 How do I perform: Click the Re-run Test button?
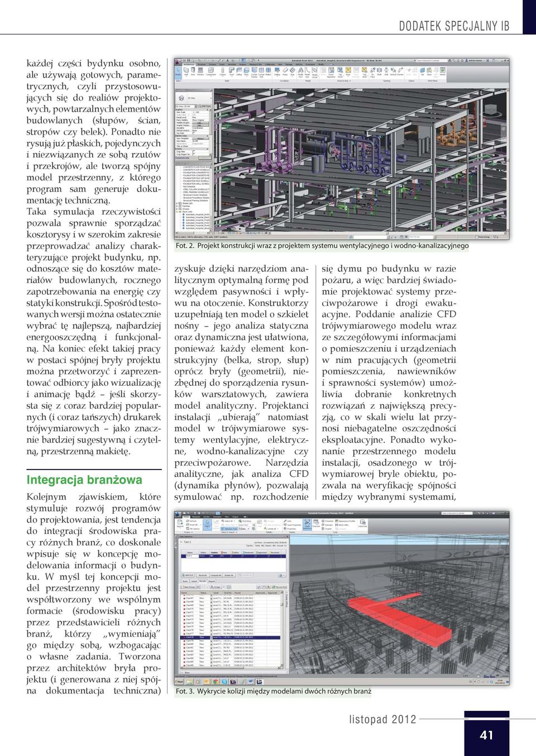[x=280, y=587]
